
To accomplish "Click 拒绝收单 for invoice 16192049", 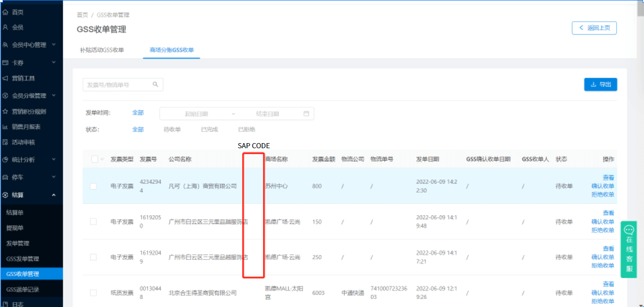I will point(603,266).
